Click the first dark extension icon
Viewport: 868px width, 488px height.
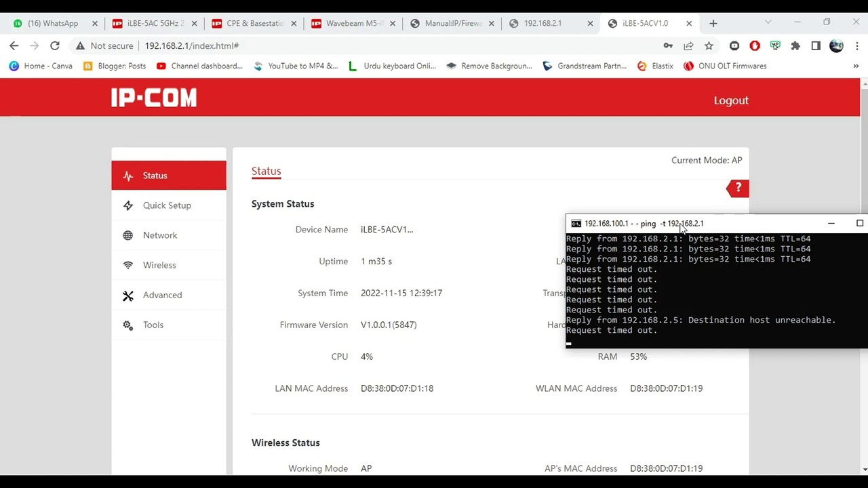(734, 45)
